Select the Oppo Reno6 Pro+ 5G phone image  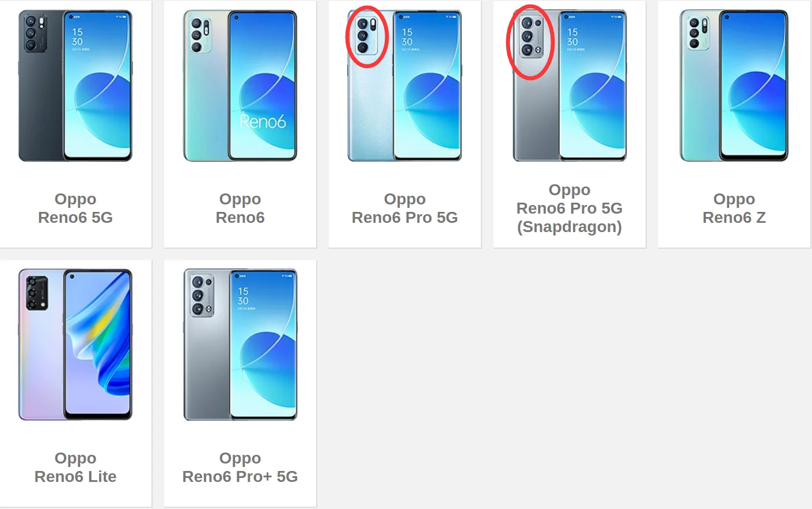click(x=240, y=344)
